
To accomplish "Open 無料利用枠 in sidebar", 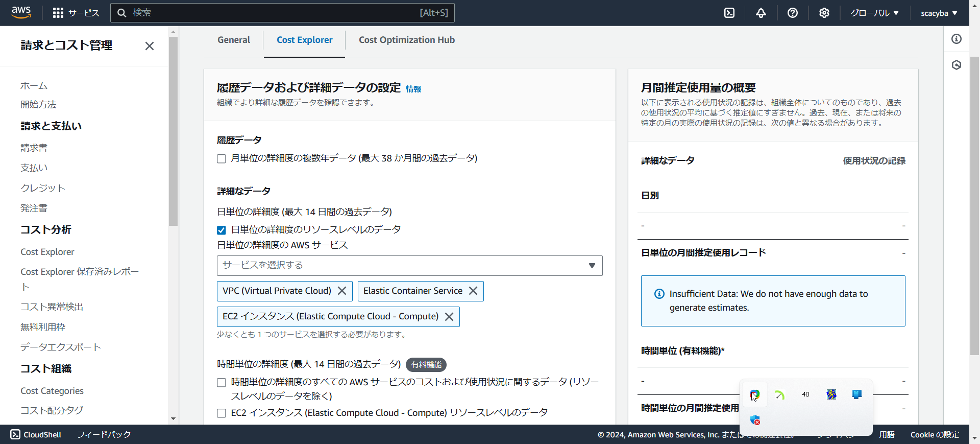I will tap(43, 328).
